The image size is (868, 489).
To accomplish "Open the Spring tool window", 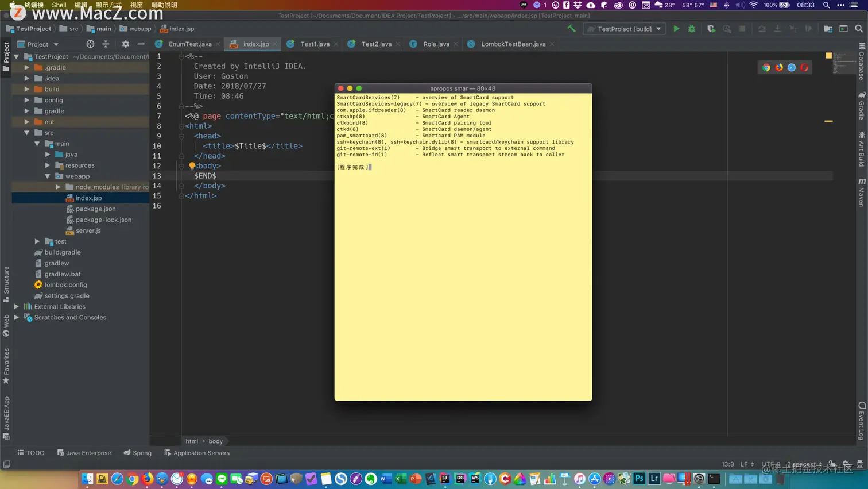I will click(138, 453).
